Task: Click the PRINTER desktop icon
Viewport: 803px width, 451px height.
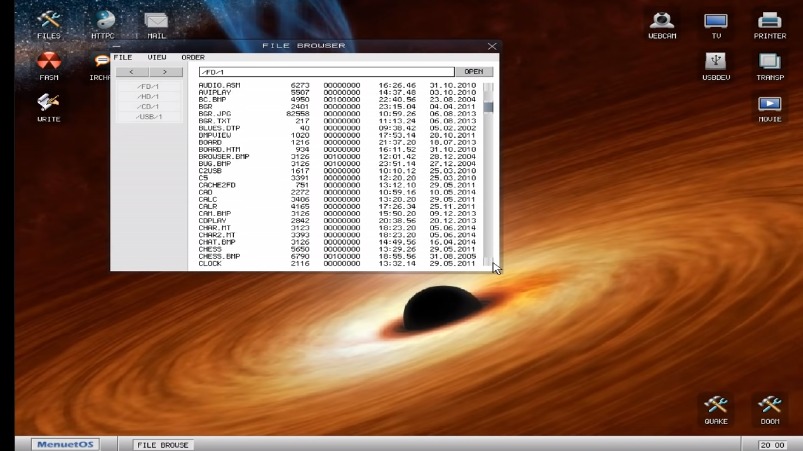Action: tap(769, 21)
